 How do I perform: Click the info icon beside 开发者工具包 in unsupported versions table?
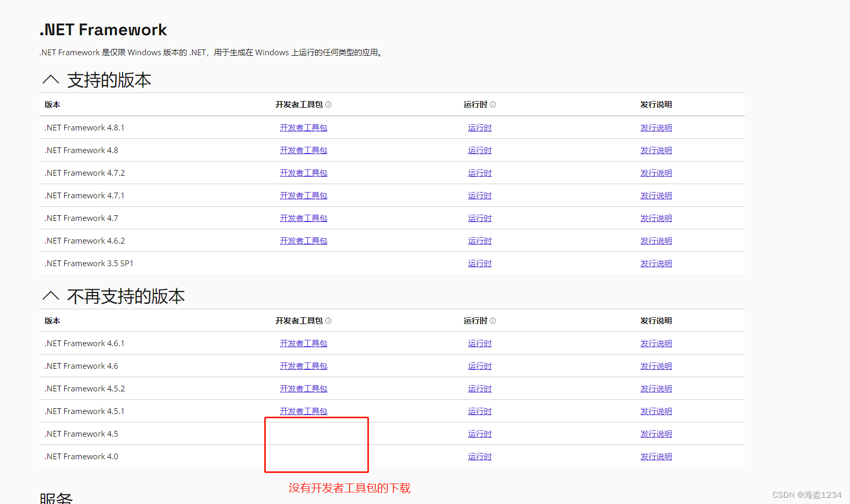(329, 320)
